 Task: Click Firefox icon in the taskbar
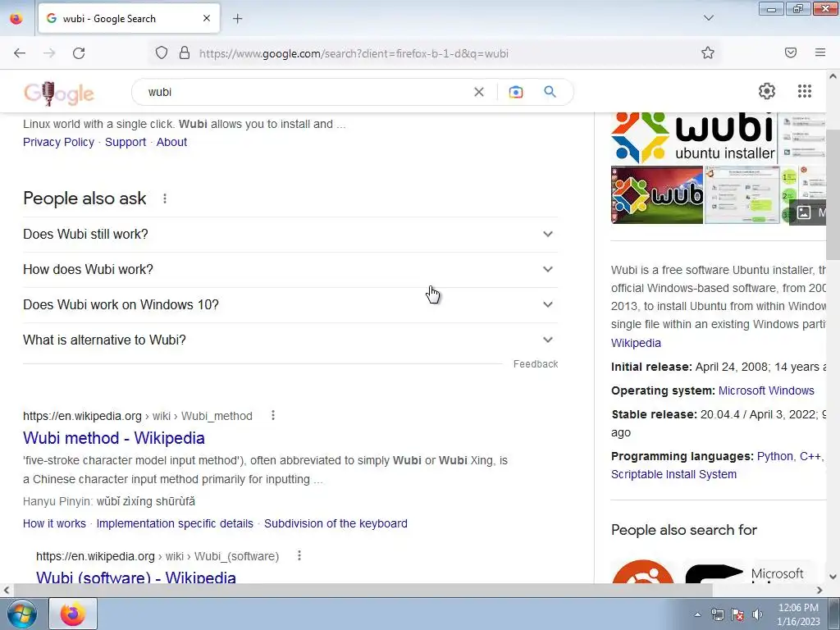coord(73,614)
